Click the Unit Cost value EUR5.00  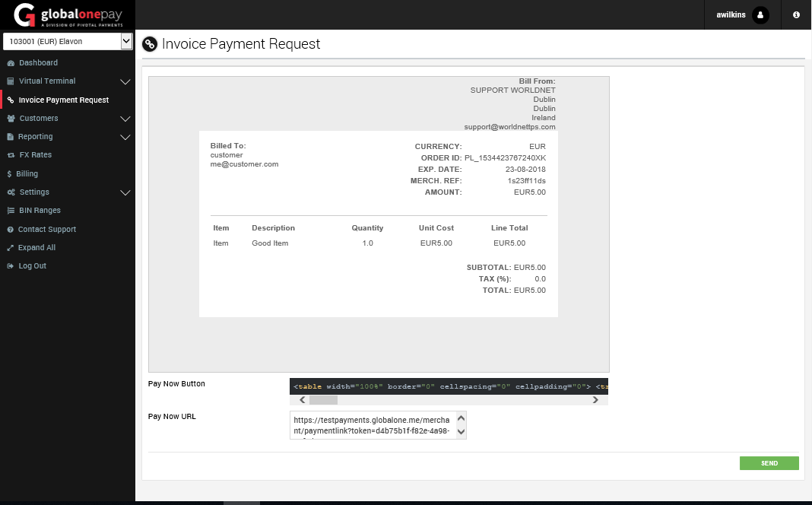(436, 243)
